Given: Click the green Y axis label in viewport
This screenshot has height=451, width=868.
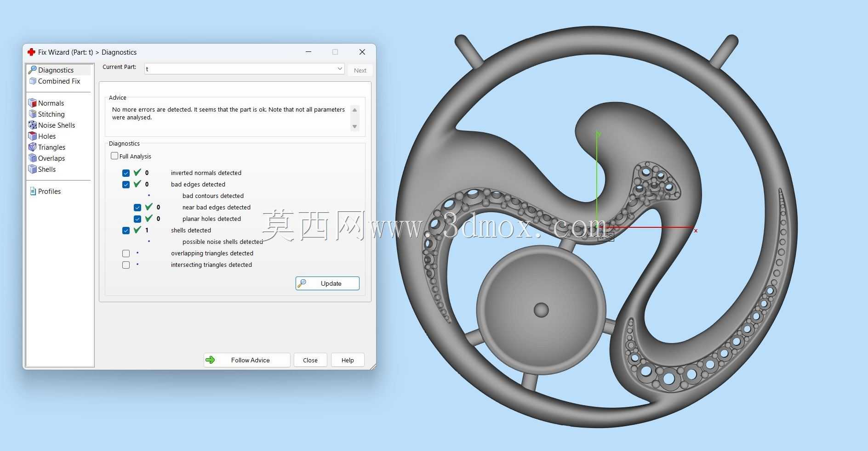Looking at the screenshot, I should tap(599, 134).
